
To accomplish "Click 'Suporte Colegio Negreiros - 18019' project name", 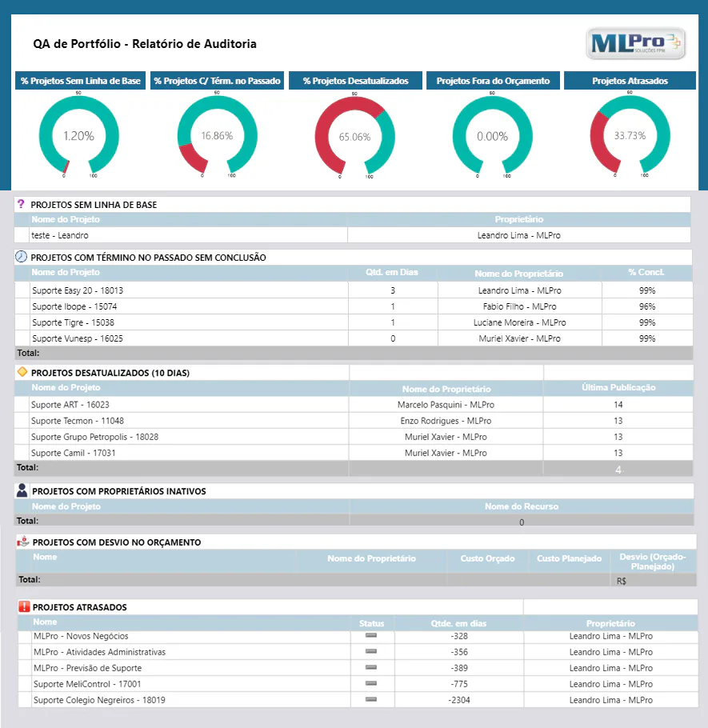I will coord(99,700).
